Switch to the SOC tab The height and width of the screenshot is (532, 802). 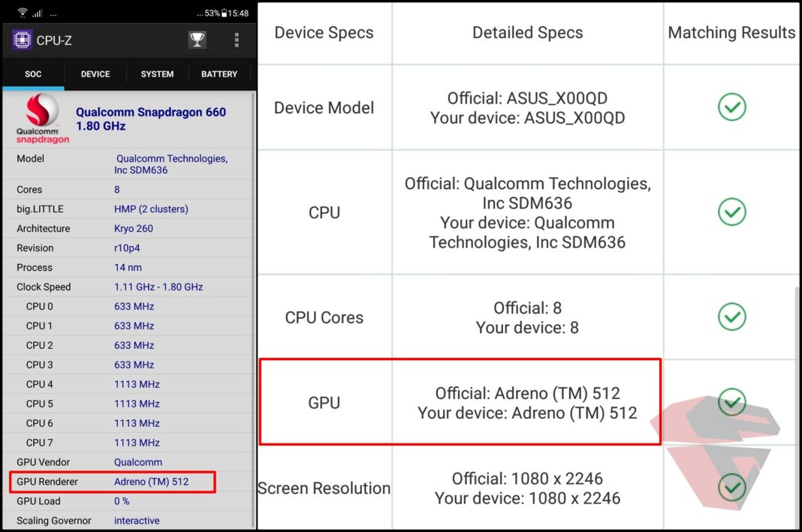[x=33, y=74]
